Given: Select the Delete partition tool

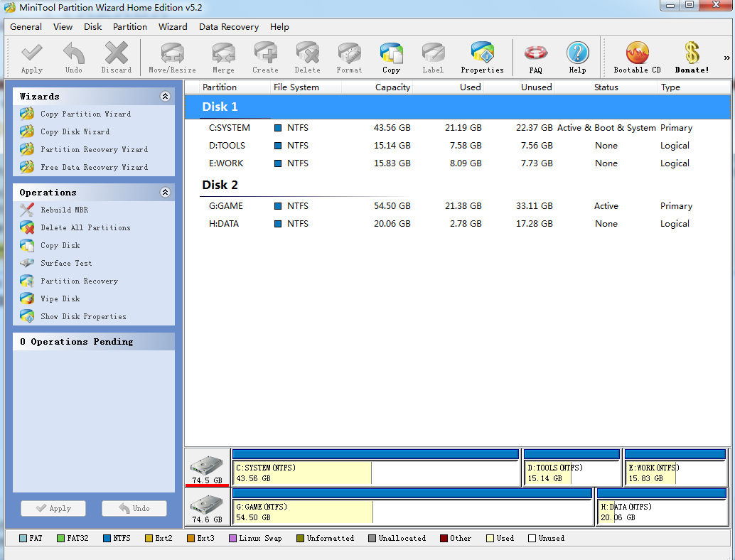Looking at the screenshot, I should click(x=308, y=58).
